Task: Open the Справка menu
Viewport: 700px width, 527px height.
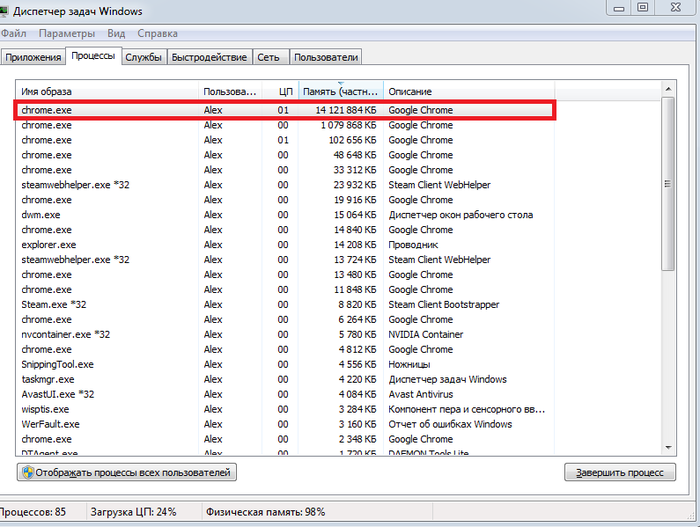Action: [x=158, y=33]
